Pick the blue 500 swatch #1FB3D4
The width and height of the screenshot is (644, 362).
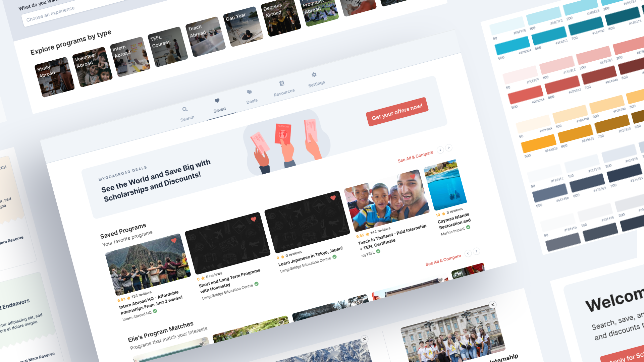pyautogui.click(x=512, y=46)
